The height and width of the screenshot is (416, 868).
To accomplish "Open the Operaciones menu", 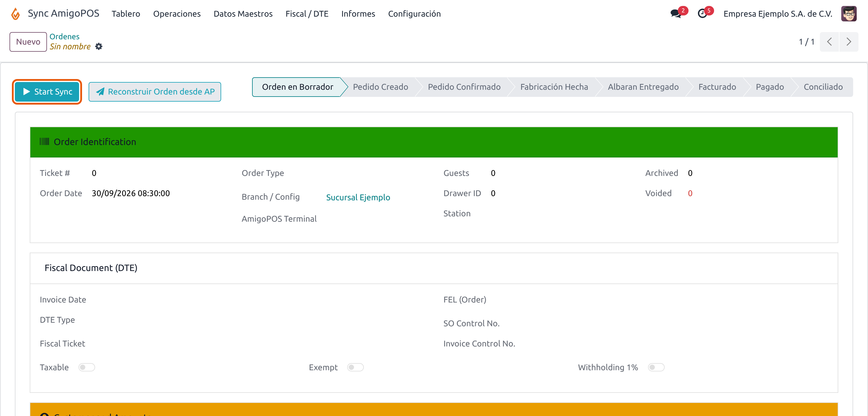I will coord(177,14).
